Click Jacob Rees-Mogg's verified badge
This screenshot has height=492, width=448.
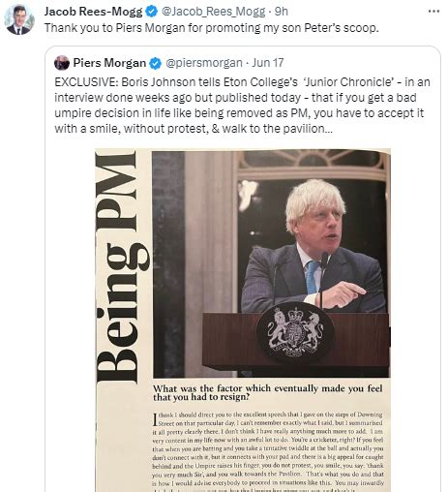(x=151, y=12)
